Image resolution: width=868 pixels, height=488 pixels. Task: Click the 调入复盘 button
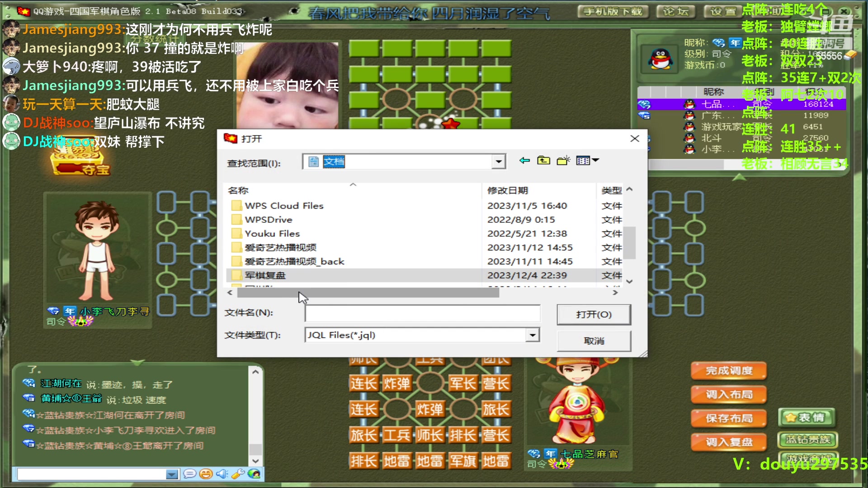pyautogui.click(x=729, y=442)
